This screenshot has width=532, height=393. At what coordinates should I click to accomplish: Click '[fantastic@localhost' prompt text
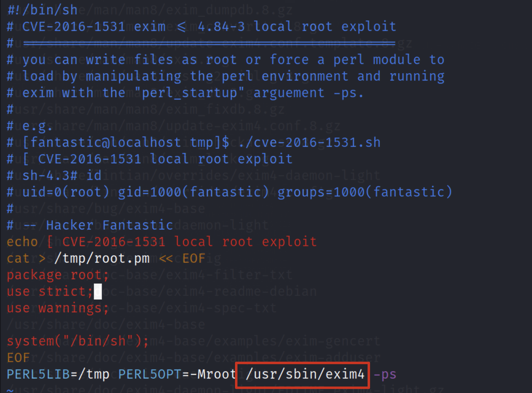(x=102, y=143)
